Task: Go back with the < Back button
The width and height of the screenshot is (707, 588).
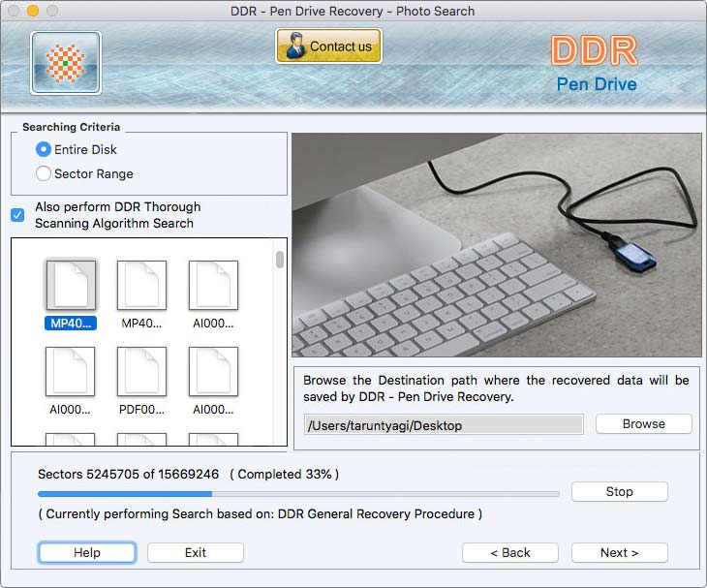Action: (510, 553)
